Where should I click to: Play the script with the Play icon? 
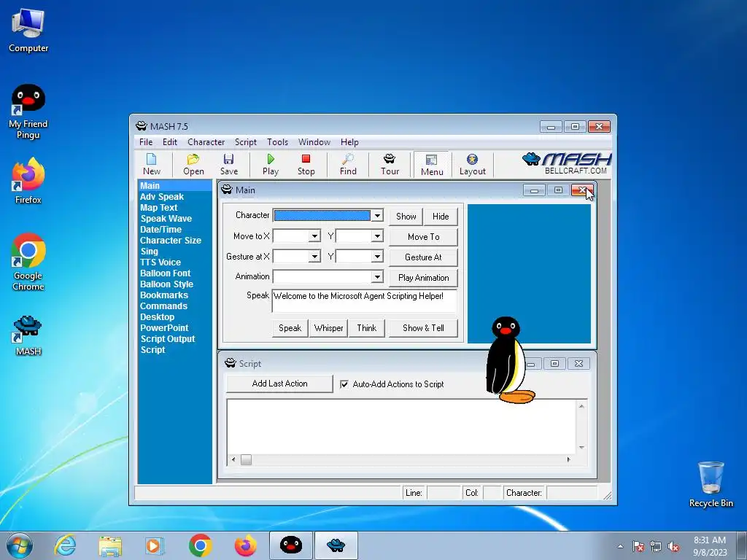[271, 164]
